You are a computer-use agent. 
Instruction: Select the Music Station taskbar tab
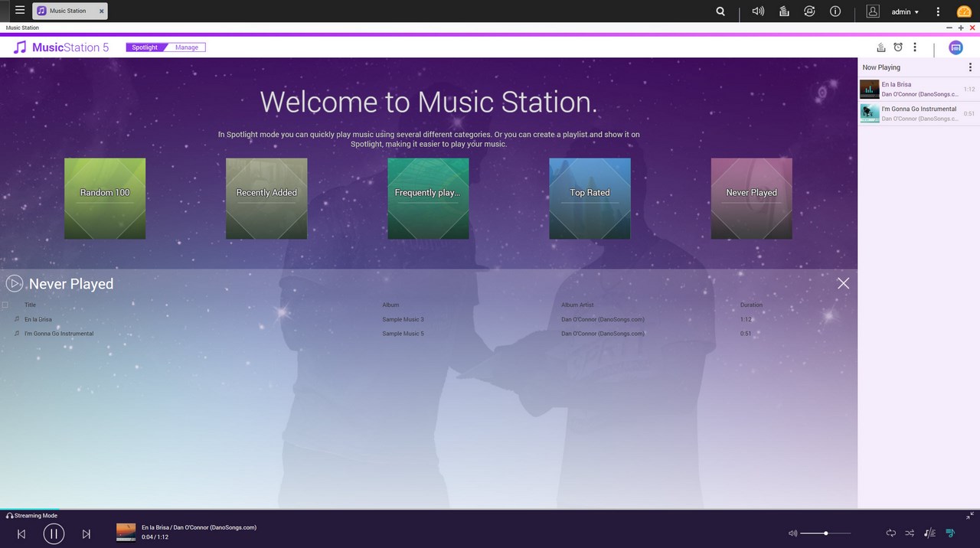(70, 11)
